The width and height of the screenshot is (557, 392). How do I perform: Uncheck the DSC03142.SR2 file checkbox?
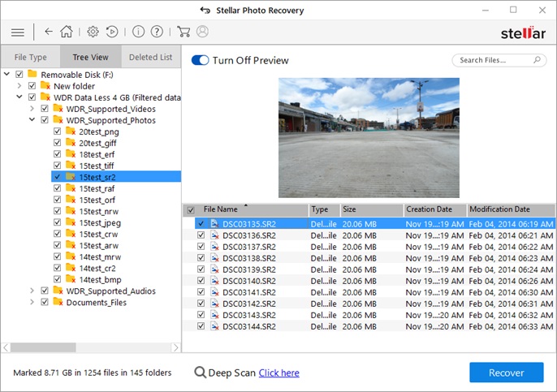201,303
